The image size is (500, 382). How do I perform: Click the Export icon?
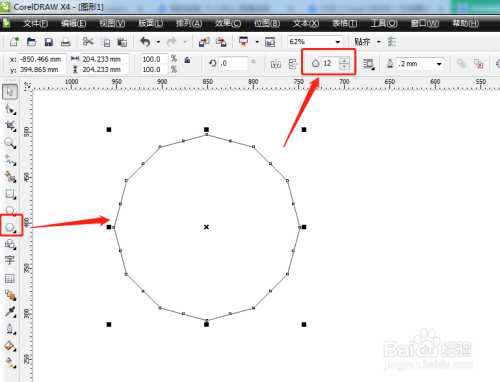(x=221, y=42)
